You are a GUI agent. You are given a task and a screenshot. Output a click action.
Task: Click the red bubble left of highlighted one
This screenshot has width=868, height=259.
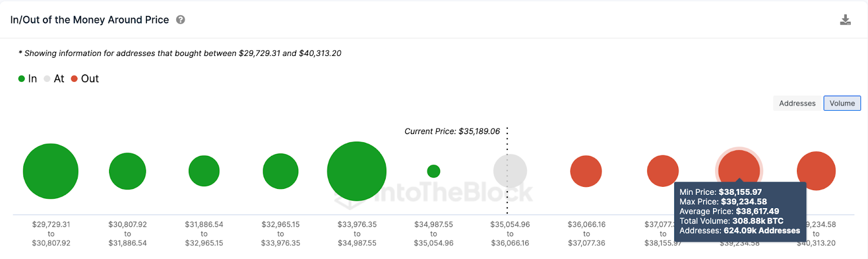(662, 170)
